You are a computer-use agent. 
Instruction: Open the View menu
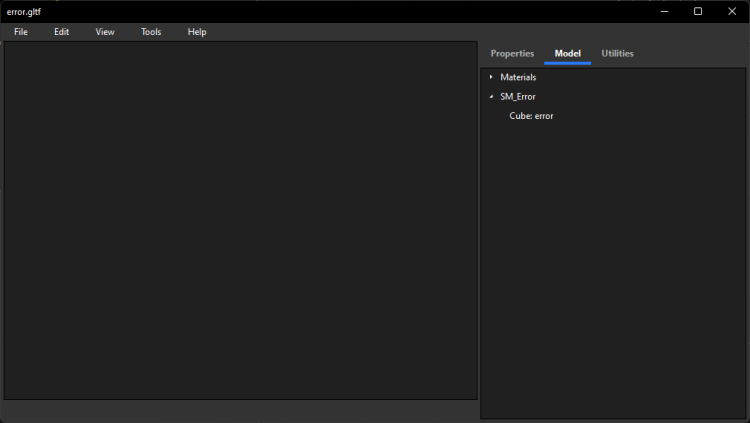(105, 32)
